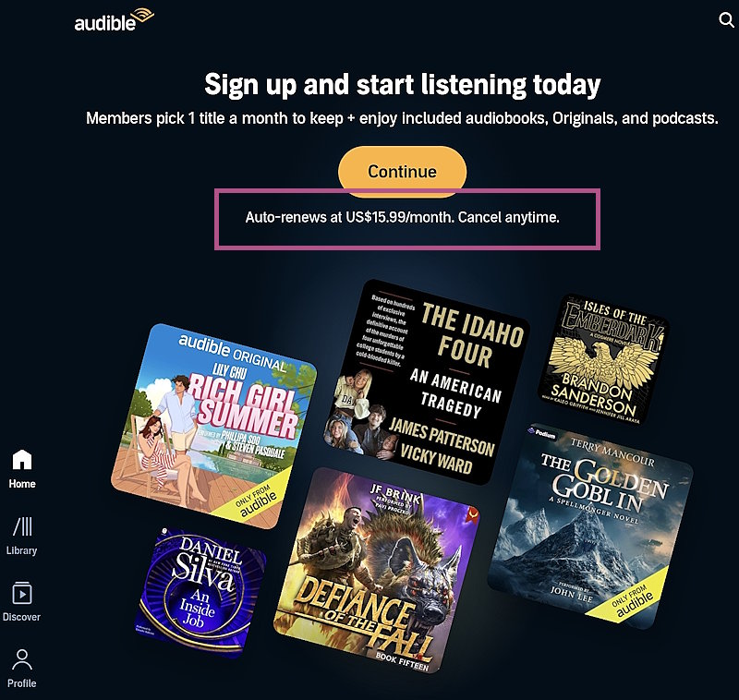Click the auto-renews price notice text
739x700 pixels.
pyautogui.click(x=402, y=217)
